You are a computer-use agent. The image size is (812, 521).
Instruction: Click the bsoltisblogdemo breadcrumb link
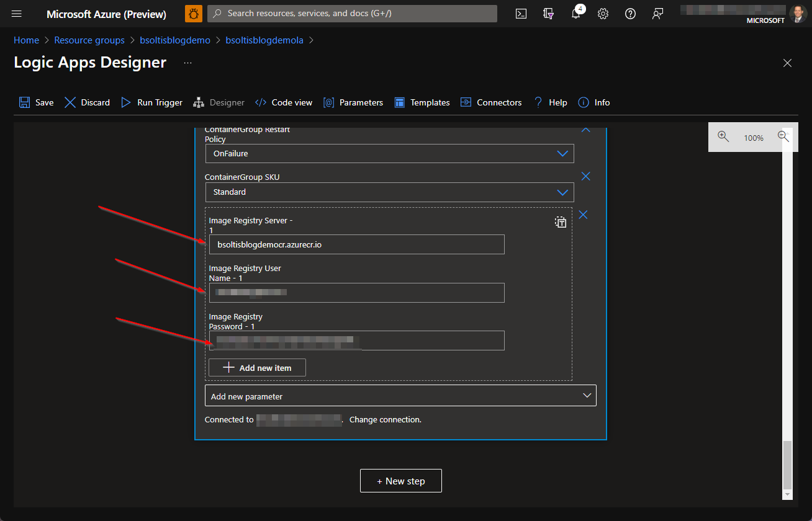point(175,40)
